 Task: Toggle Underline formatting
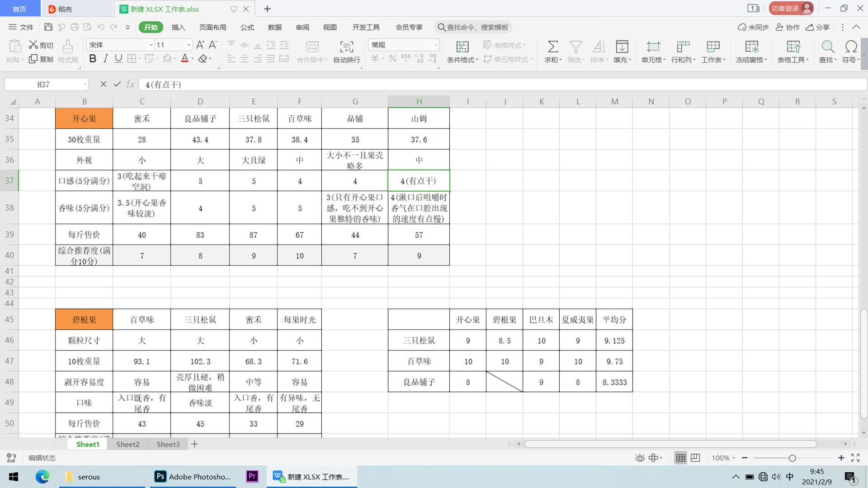pyautogui.click(x=118, y=59)
